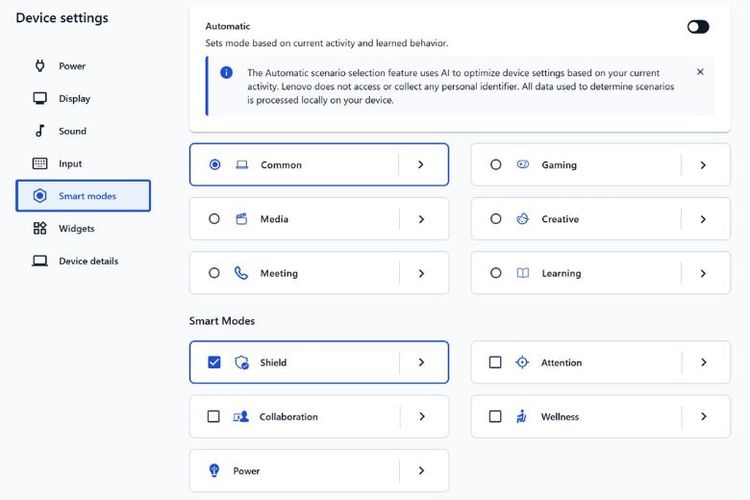Click the Widgets grid icon
Screen dimensions: 750x500
click(40, 229)
